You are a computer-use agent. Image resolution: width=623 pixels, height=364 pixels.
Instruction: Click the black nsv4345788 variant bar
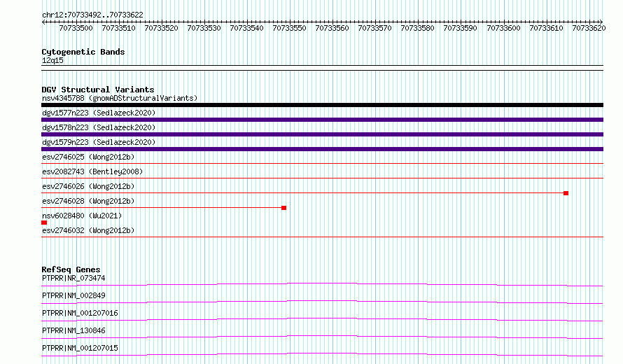tap(322, 105)
